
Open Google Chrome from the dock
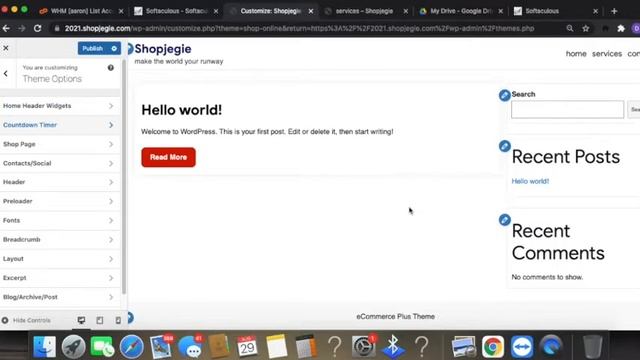[x=493, y=347]
